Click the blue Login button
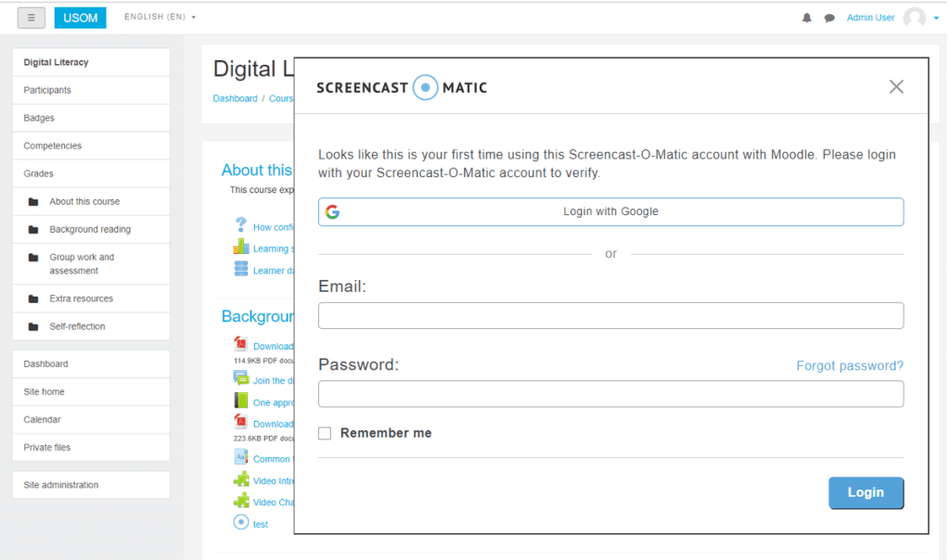The height and width of the screenshot is (560, 950). (866, 493)
